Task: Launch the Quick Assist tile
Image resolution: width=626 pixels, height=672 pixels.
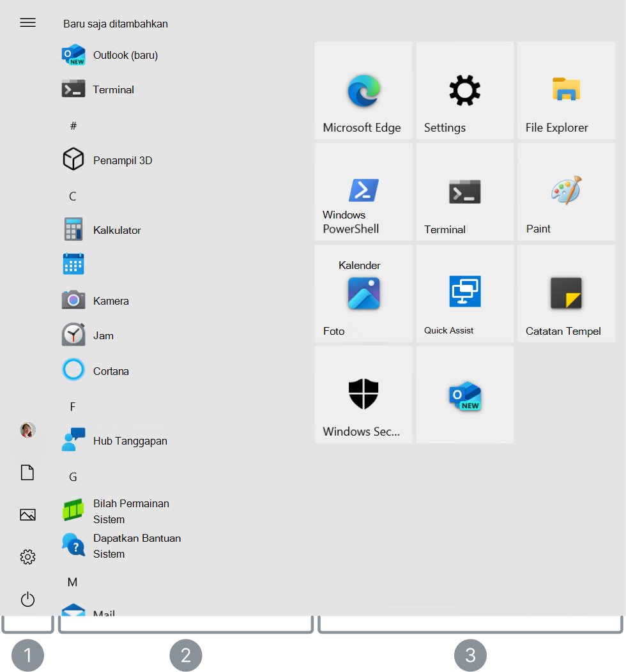Action: point(465,294)
